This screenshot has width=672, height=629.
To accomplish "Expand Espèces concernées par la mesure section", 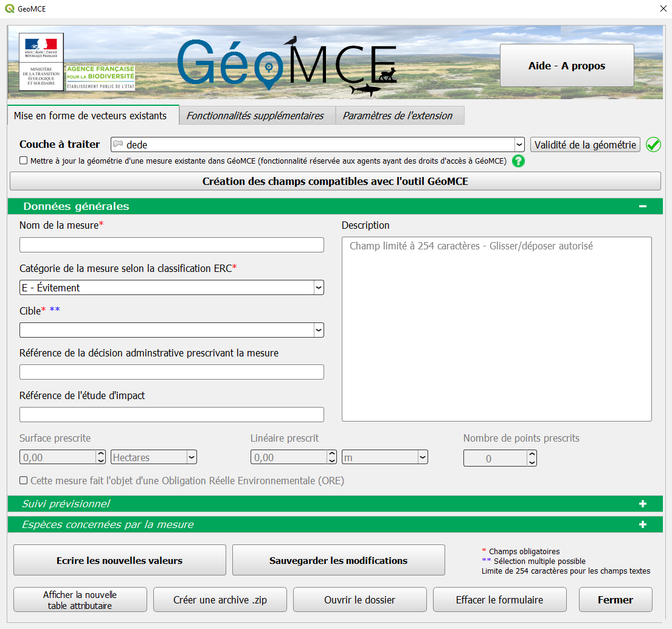I will tap(642, 524).
